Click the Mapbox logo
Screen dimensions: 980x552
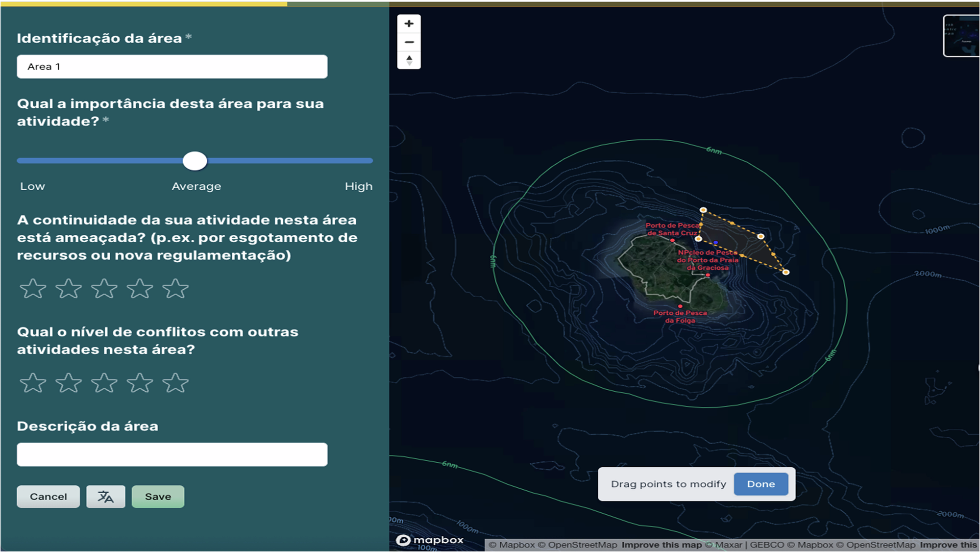(x=430, y=540)
